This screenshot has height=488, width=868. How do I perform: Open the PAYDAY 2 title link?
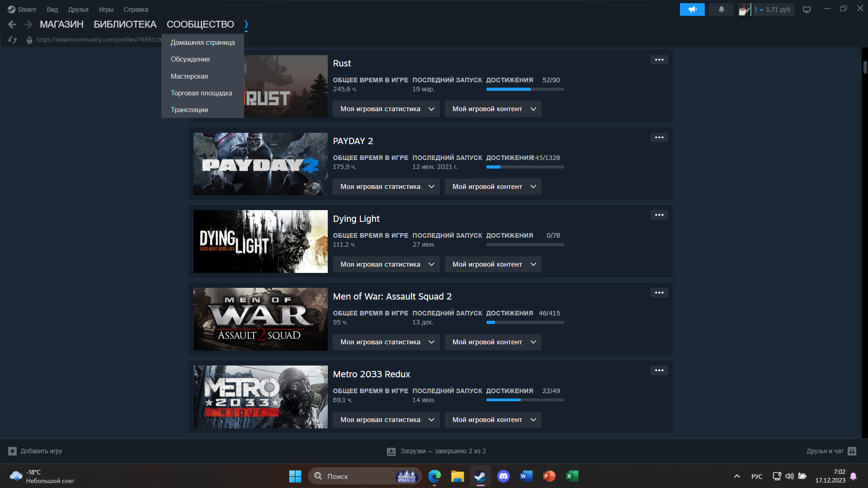point(353,141)
